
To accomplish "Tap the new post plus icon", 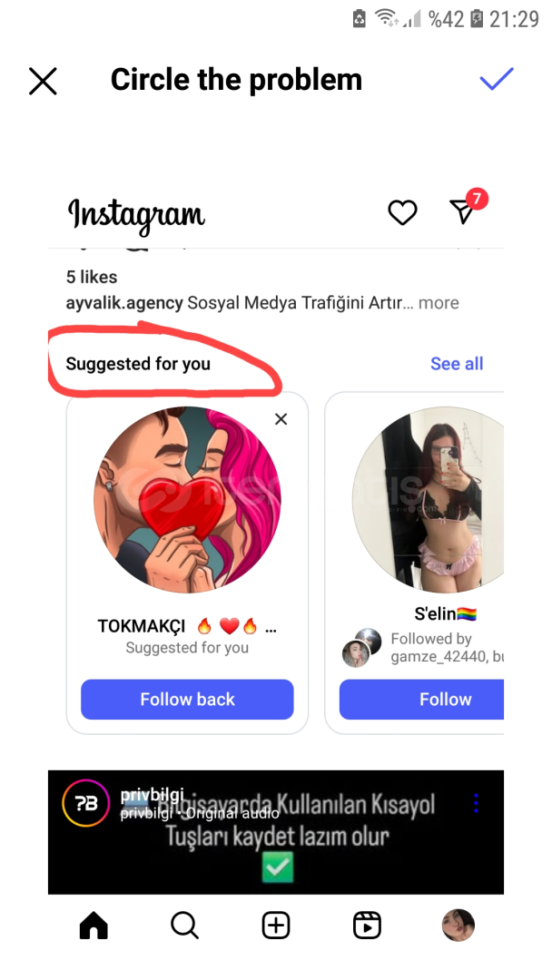I will [x=276, y=925].
